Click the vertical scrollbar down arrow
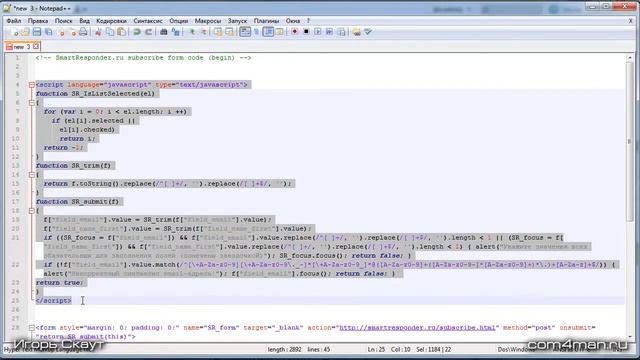This screenshot has height=360, width=640. tap(629, 338)
